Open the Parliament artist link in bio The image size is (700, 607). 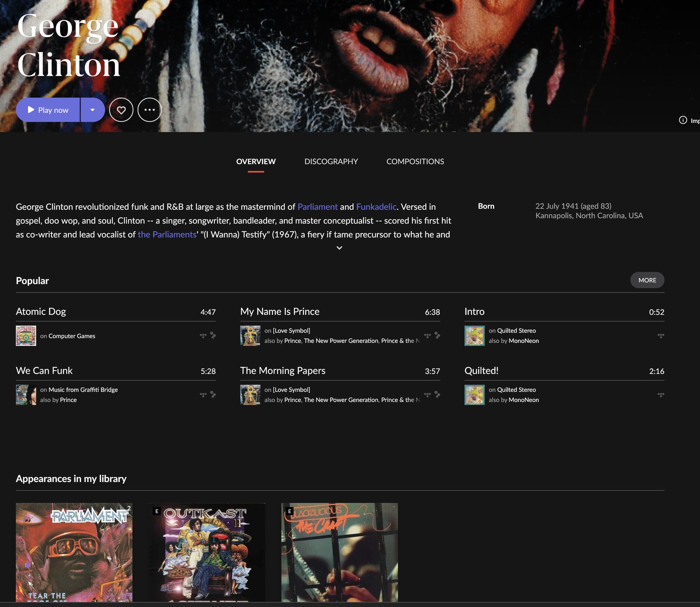pos(318,207)
